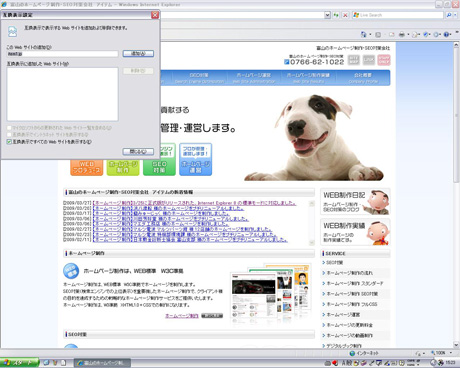Click the Print icon in command bar

402,34
